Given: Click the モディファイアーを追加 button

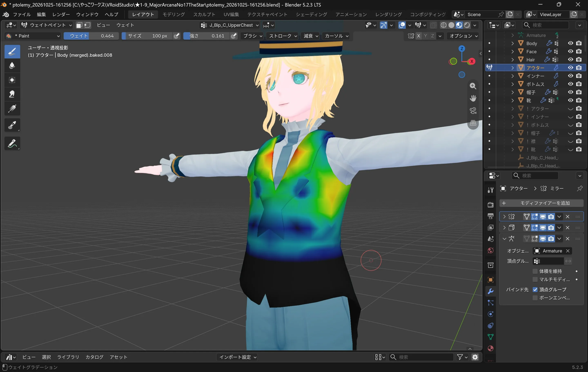Looking at the screenshot, I should pos(541,203).
